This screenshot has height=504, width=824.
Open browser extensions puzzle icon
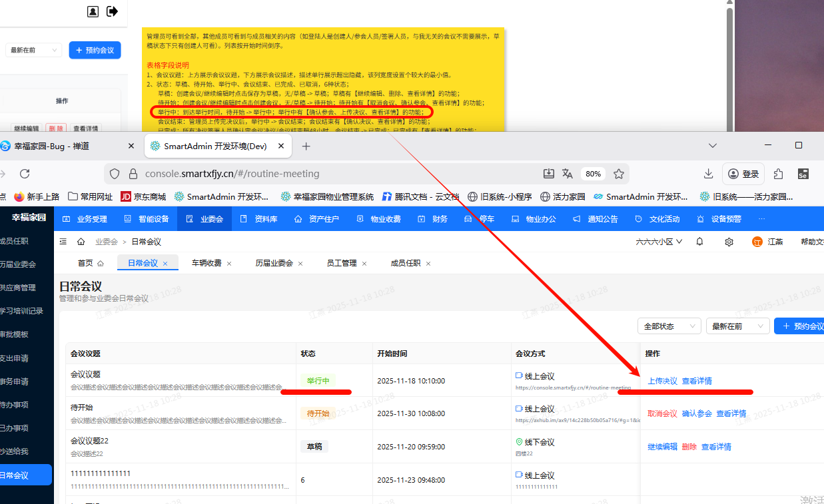778,174
